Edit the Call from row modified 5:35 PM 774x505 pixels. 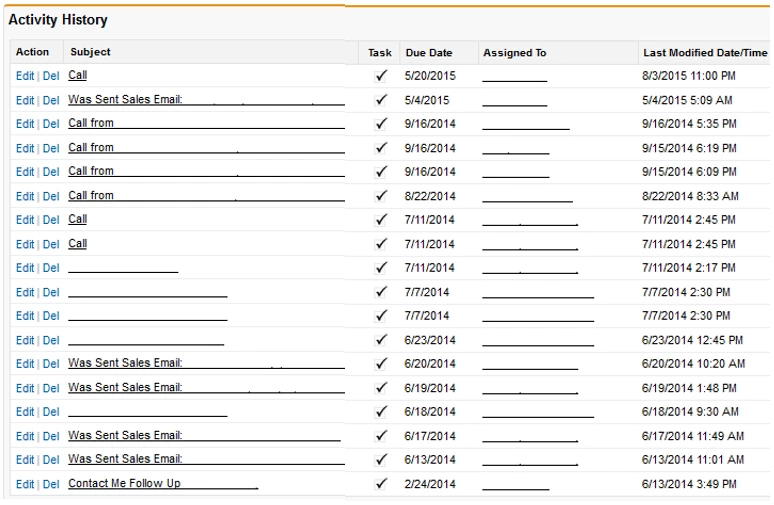click(x=25, y=124)
